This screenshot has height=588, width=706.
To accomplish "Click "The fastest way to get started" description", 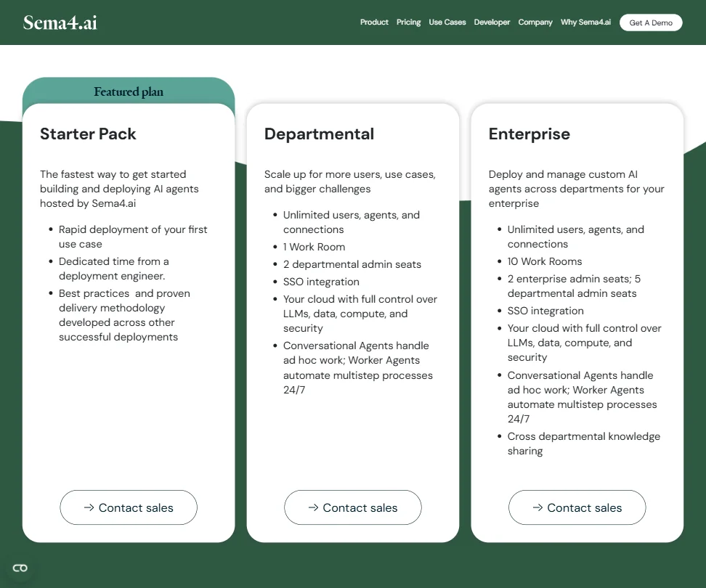I will 119,189.
